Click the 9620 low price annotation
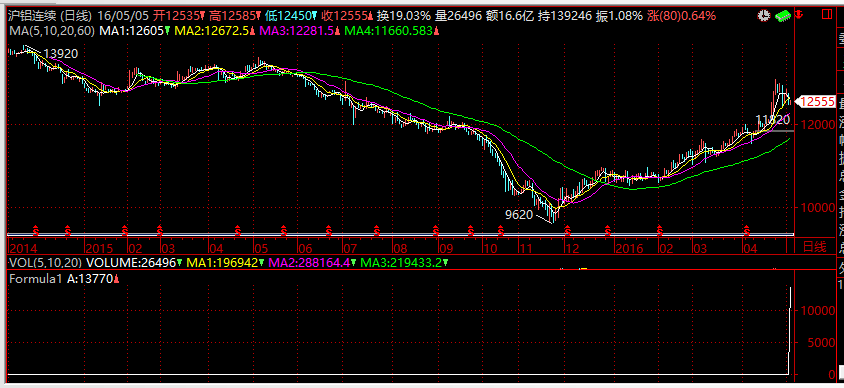The width and height of the screenshot is (844, 388). pyautogui.click(x=518, y=215)
